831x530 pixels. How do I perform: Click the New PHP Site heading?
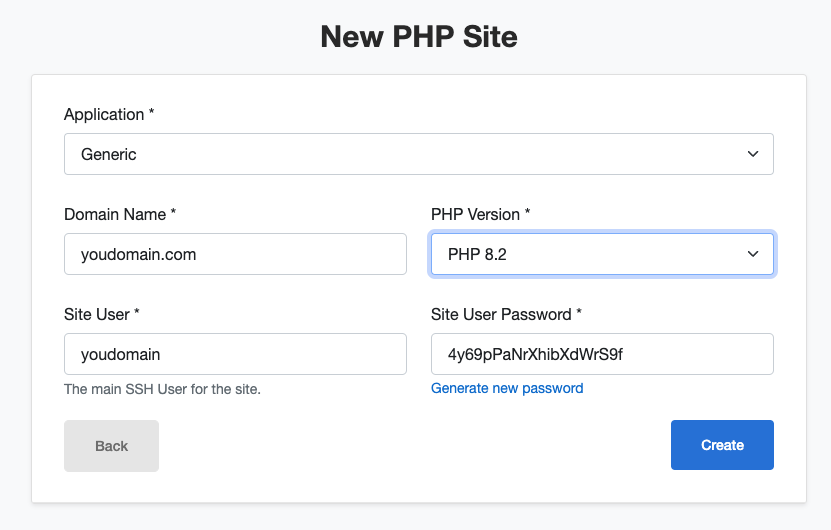(x=419, y=37)
